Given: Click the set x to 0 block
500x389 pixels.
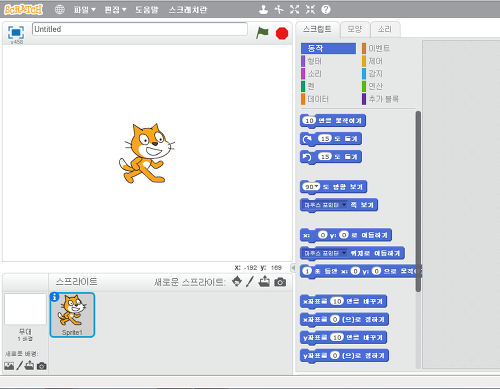Looking at the screenshot, I should tap(345, 319).
